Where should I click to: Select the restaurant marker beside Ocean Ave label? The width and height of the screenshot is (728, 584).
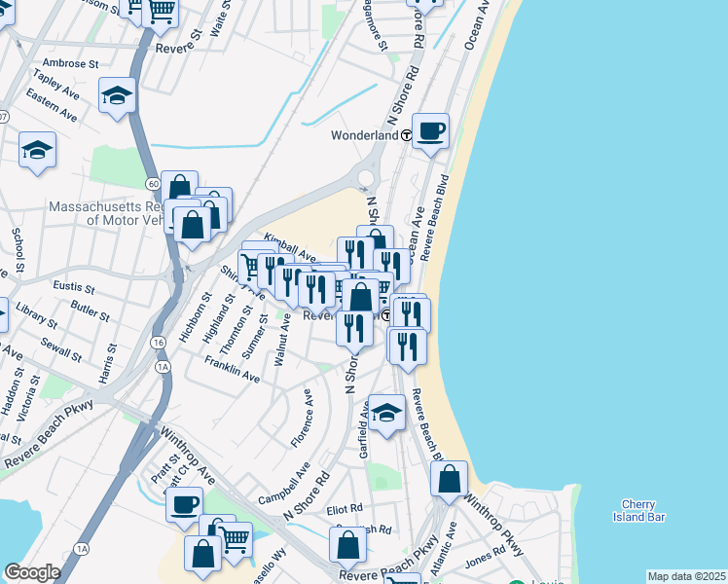(x=392, y=265)
